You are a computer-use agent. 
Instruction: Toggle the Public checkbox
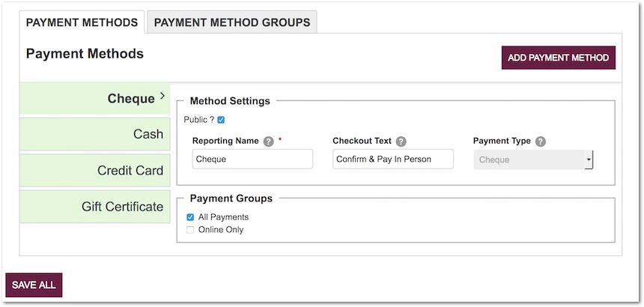221,120
